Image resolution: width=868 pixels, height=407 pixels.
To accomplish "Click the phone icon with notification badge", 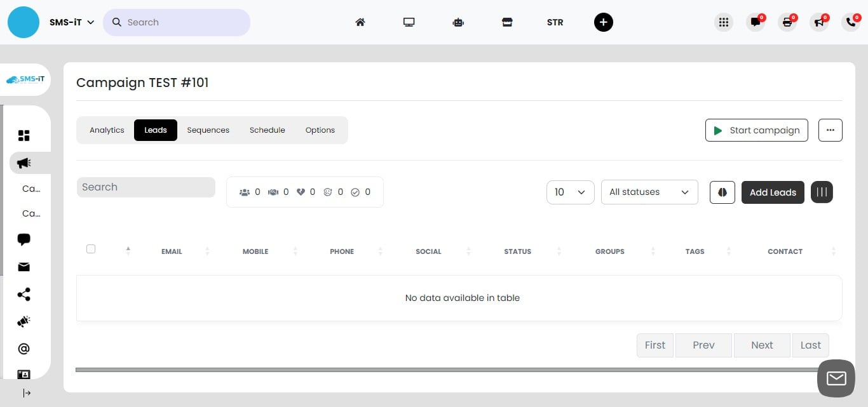I will coord(851,22).
